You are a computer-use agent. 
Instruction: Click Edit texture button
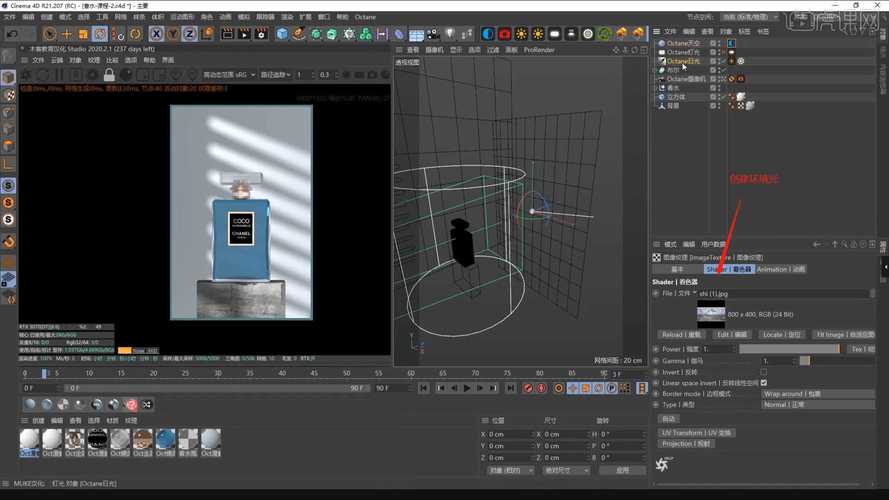tap(731, 334)
